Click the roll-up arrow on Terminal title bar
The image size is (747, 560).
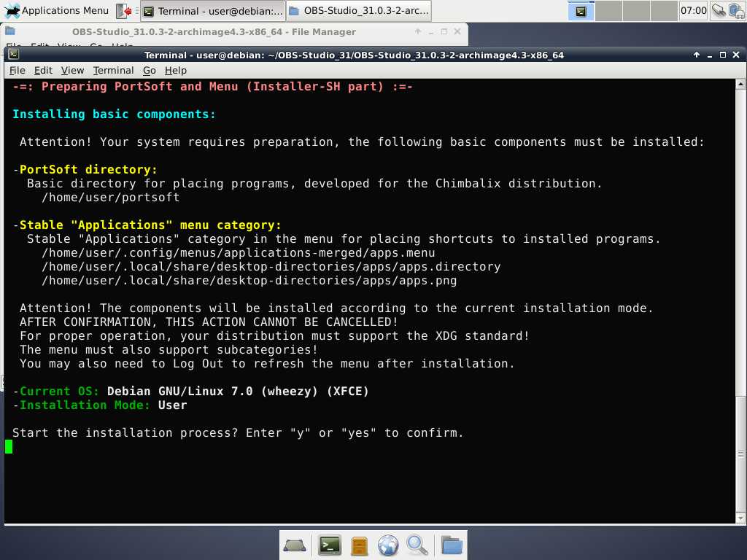pyautogui.click(x=697, y=55)
